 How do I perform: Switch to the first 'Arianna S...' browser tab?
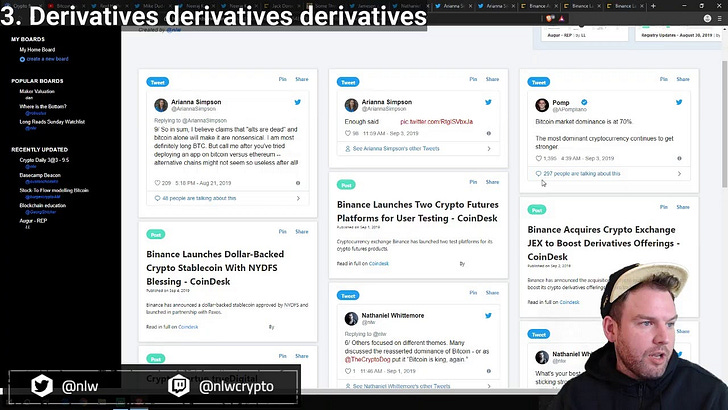point(453,6)
